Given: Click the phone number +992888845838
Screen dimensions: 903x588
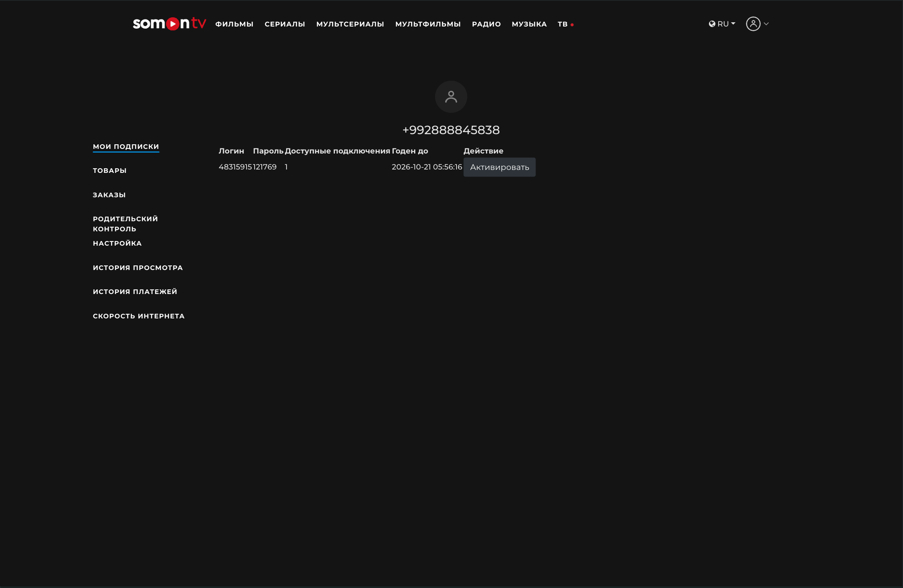Looking at the screenshot, I should coord(451,130).
